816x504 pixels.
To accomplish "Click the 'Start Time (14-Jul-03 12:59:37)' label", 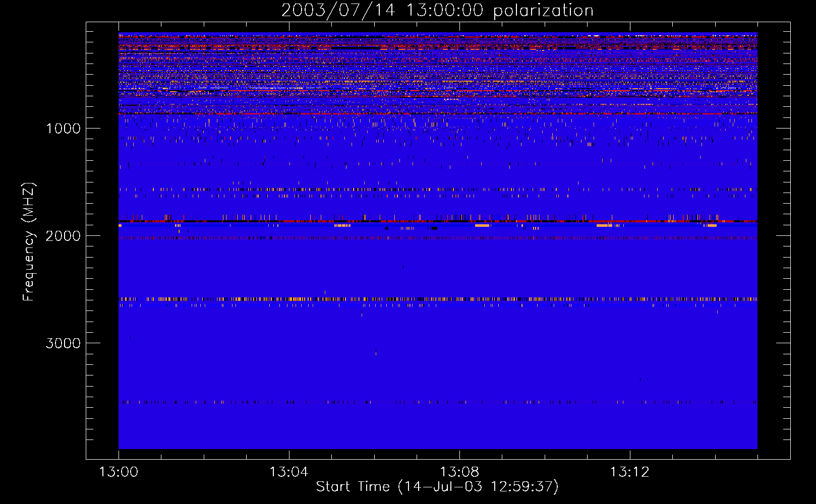I will click(x=437, y=487).
